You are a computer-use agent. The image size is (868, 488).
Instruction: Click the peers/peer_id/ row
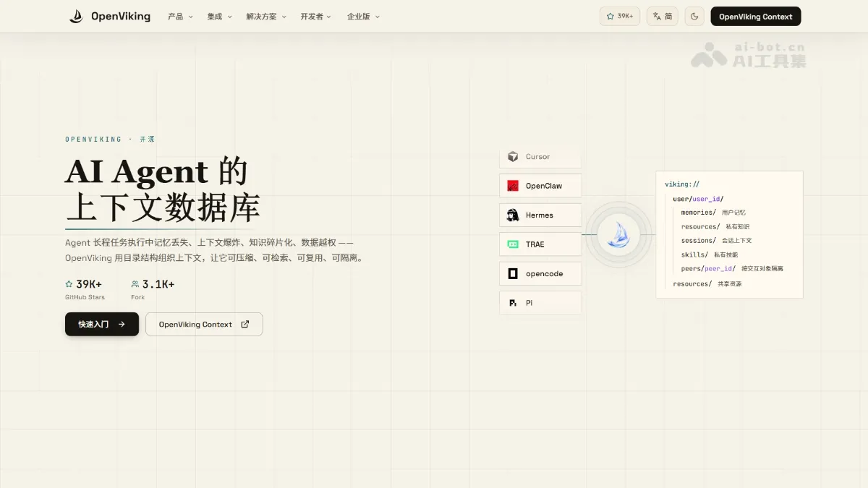click(732, 268)
